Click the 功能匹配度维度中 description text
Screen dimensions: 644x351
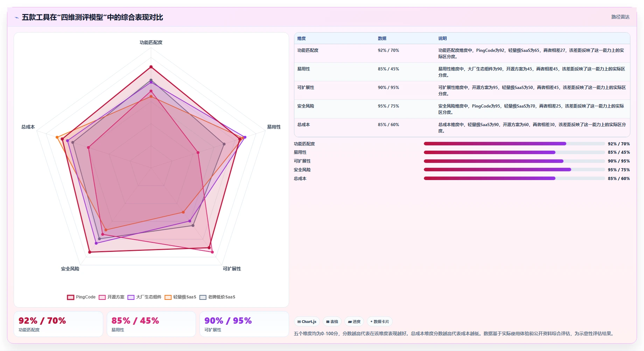point(531,54)
